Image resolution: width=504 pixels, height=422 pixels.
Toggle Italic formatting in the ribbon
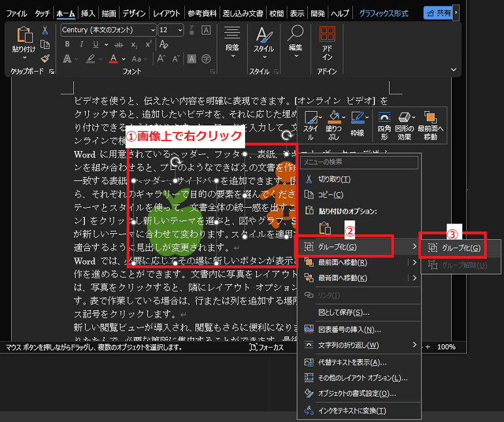(x=81, y=44)
